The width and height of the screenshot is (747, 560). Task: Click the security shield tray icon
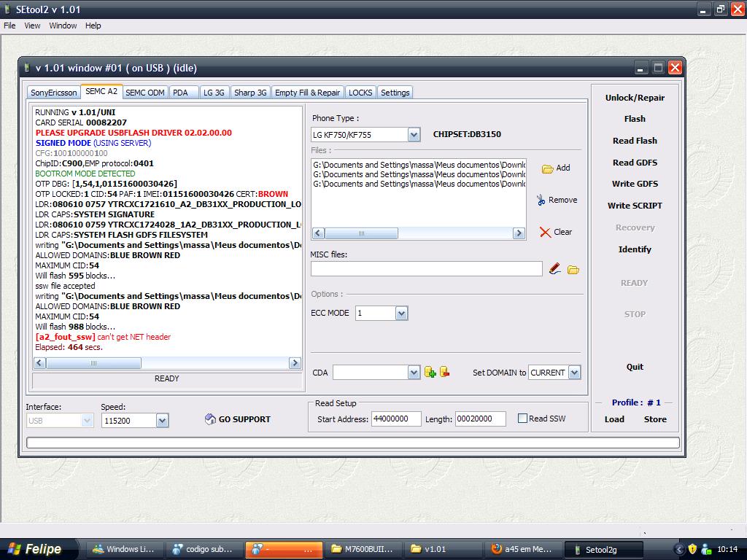[693, 549]
